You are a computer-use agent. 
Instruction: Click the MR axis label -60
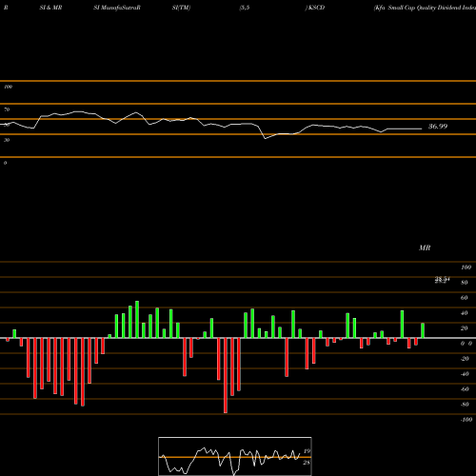pos(465,389)
